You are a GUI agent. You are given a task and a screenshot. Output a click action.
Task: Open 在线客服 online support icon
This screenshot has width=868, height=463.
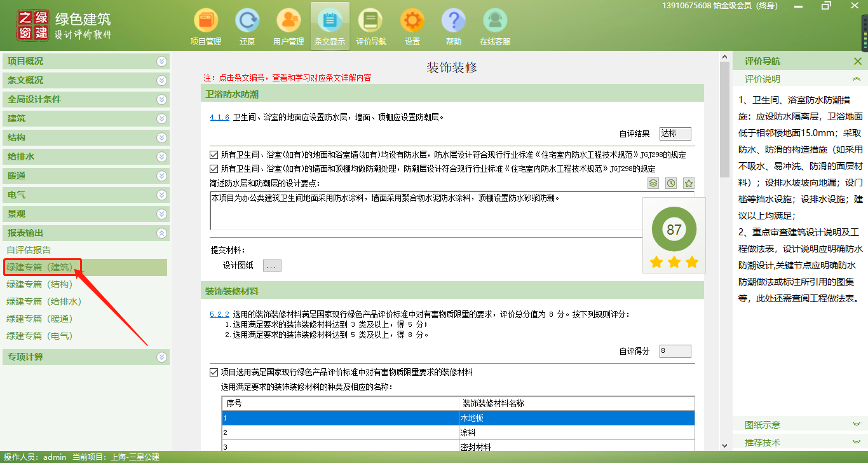[495, 27]
